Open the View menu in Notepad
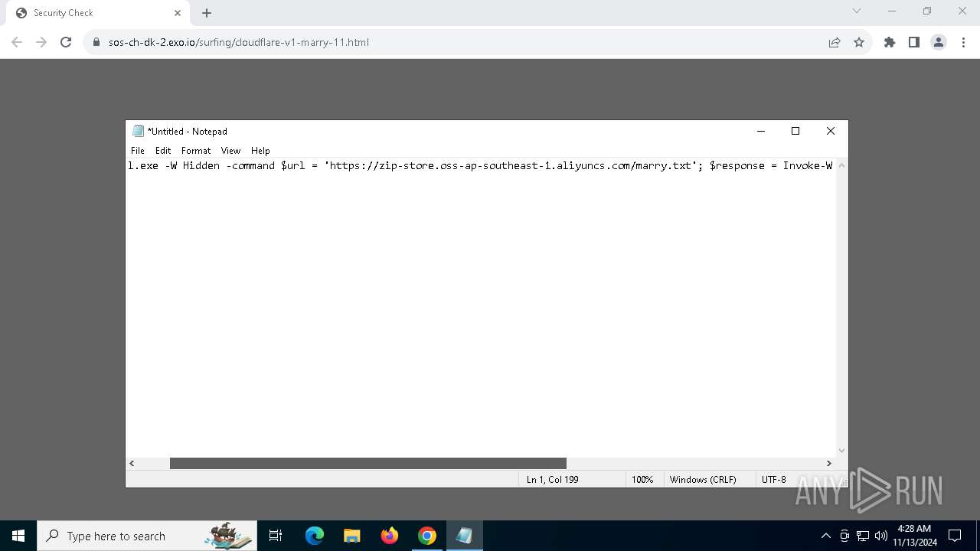The image size is (980, 551). coord(230,151)
